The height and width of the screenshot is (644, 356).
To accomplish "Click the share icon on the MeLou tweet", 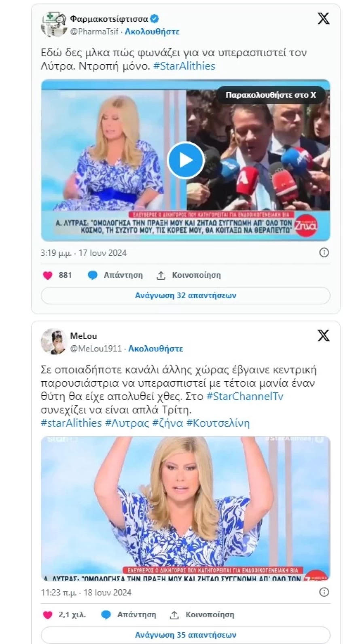I will 174,615.
